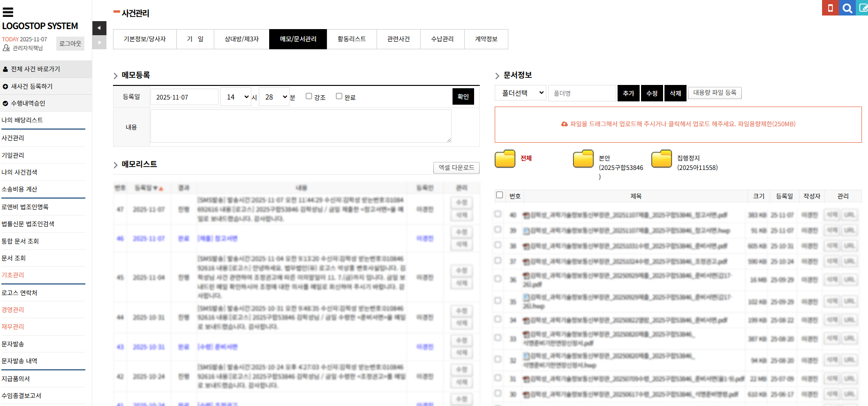The height and width of the screenshot is (406, 868).
Task: Click the red mobile phone icon
Action: tap(830, 8)
